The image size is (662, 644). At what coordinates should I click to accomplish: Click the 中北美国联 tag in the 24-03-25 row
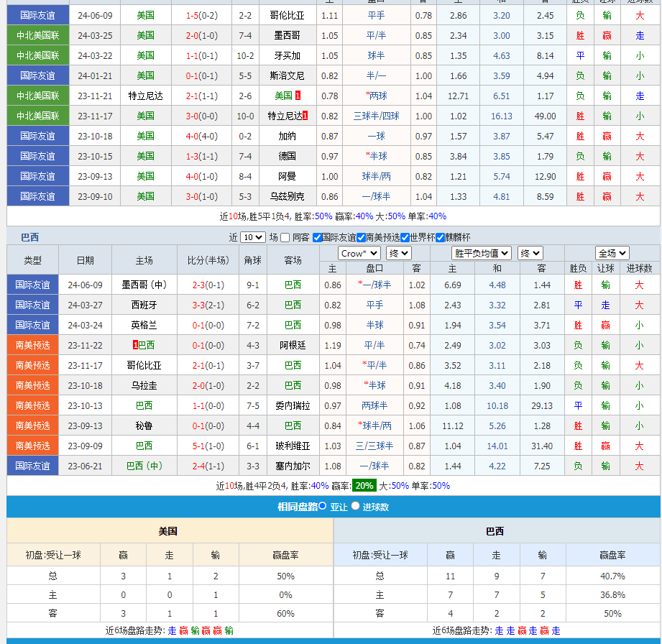(x=38, y=35)
